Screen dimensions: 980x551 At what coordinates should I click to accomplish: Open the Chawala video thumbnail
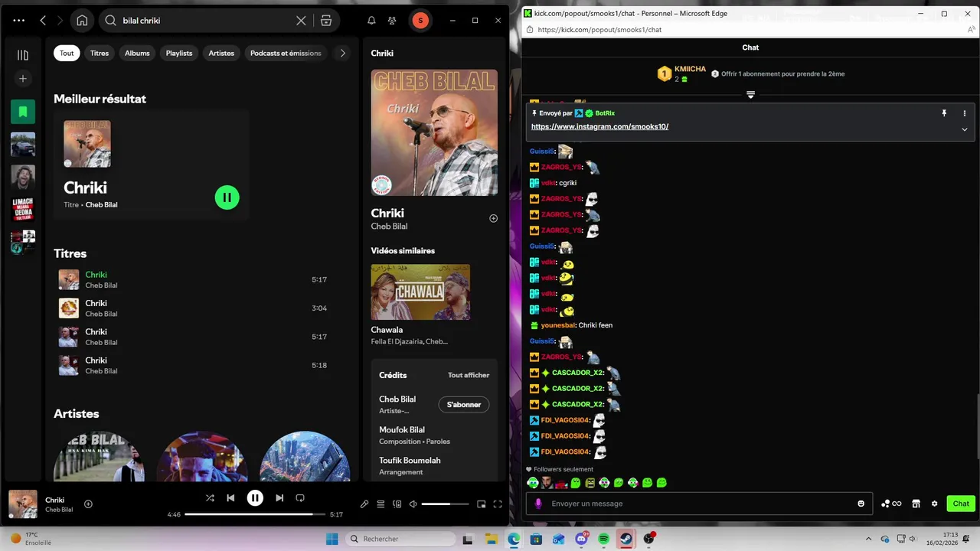[420, 292]
